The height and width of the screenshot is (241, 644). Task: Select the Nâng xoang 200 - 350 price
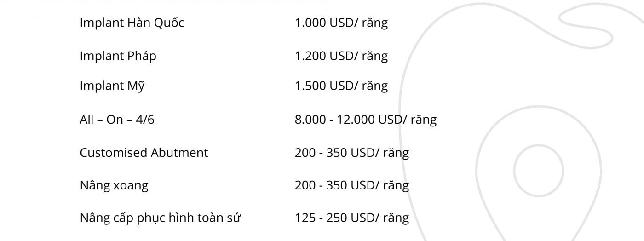(x=352, y=185)
